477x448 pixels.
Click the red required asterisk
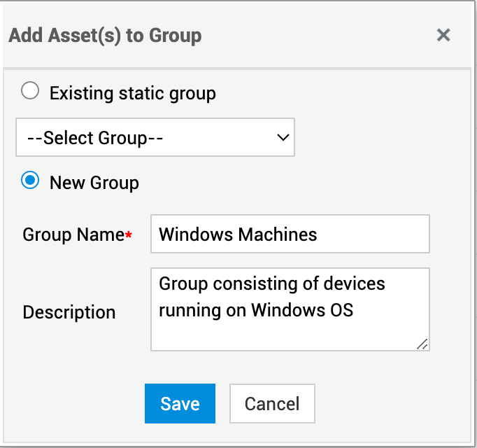[x=129, y=236]
